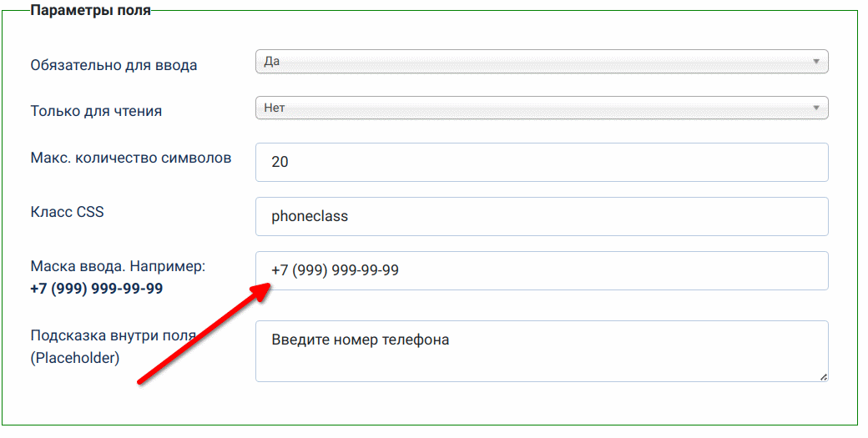The height and width of the screenshot is (438, 868).
Task: Click the textarea resize handle corner
Action: coord(823,377)
